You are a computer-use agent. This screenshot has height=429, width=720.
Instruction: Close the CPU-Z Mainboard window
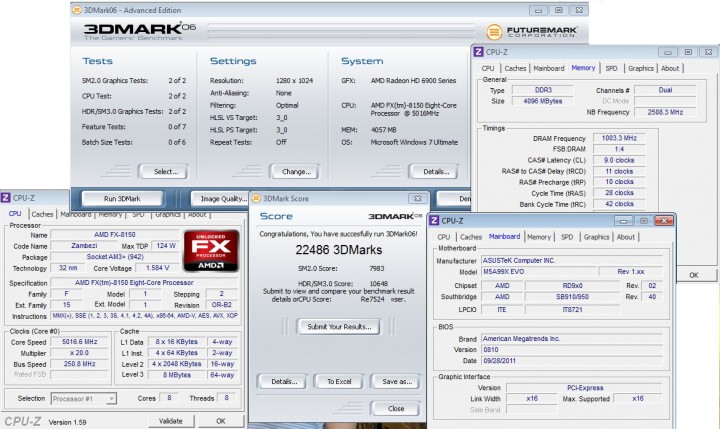tap(664, 221)
